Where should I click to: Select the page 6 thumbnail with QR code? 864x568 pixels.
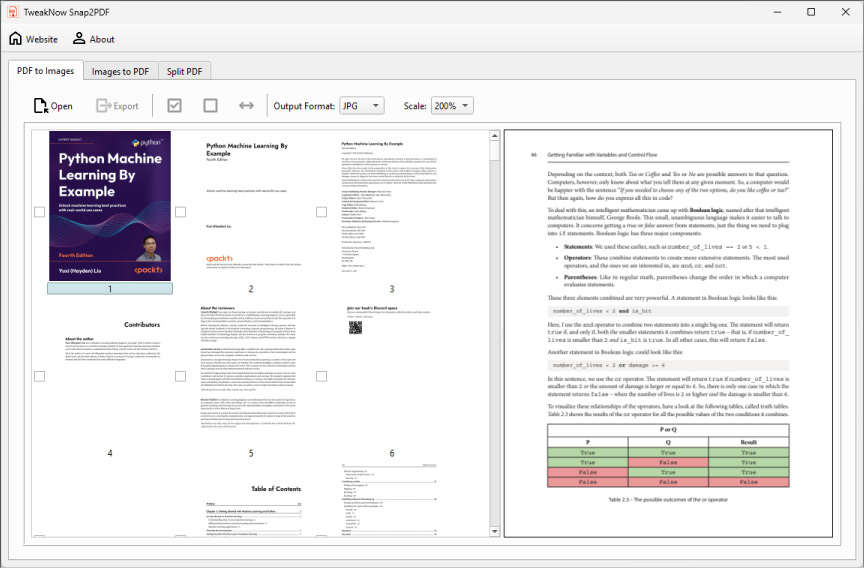[392, 370]
